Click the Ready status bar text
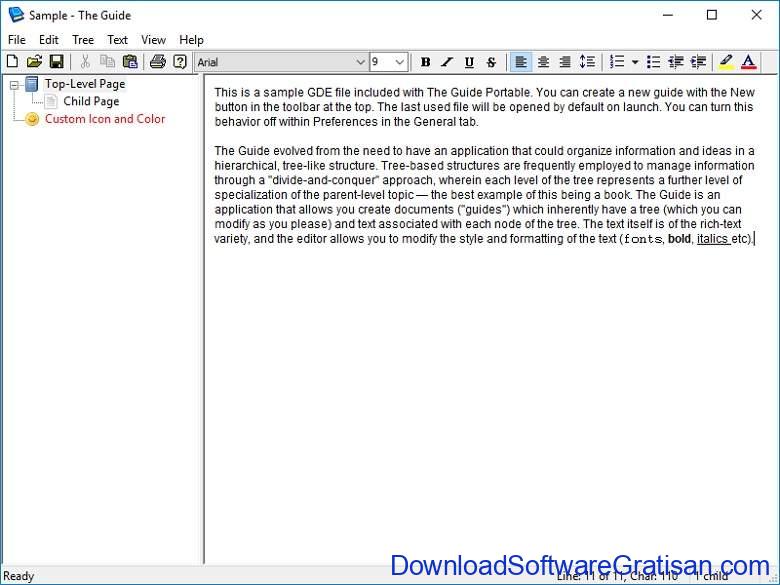 click(18, 576)
